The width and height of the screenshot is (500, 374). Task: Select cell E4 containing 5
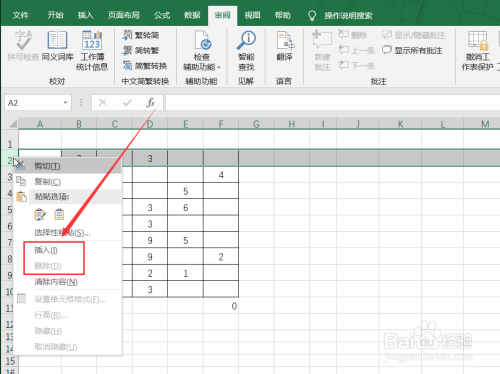pos(185,191)
